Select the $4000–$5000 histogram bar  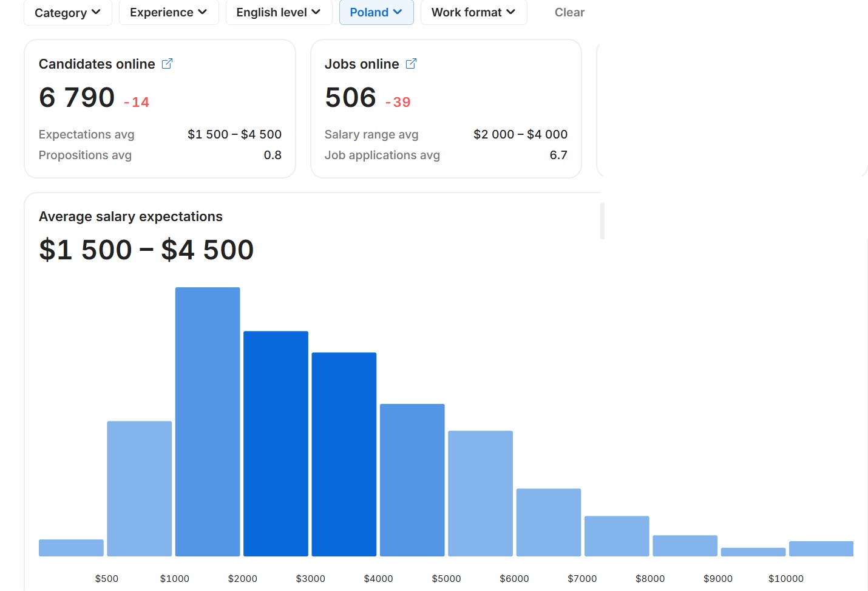pyautogui.click(x=412, y=480)
